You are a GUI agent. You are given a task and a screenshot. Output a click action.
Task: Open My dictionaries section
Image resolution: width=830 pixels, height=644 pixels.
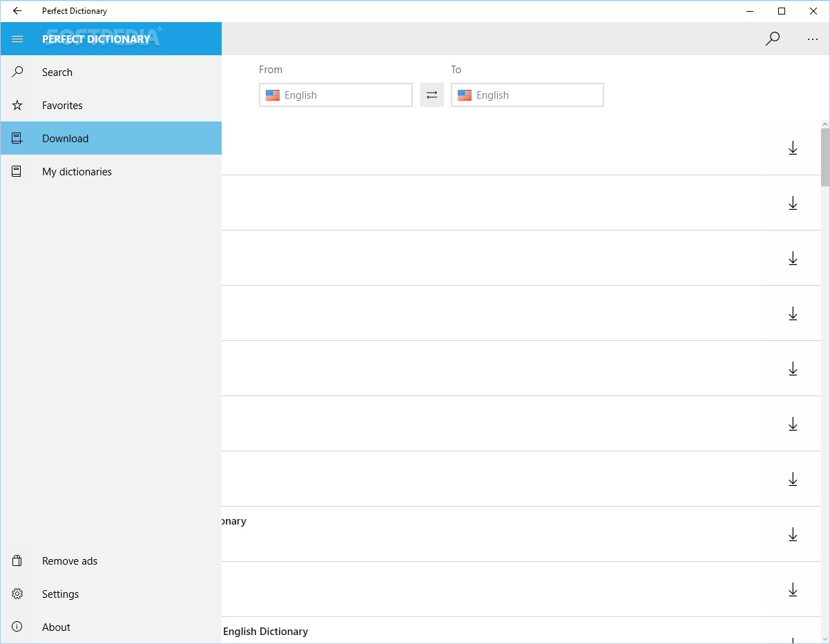pyautogui.click(x=111, y=172)
